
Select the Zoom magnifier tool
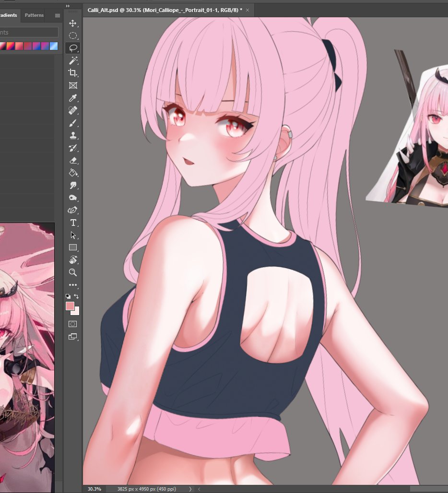pyautogui.click(x=72, y=272)
